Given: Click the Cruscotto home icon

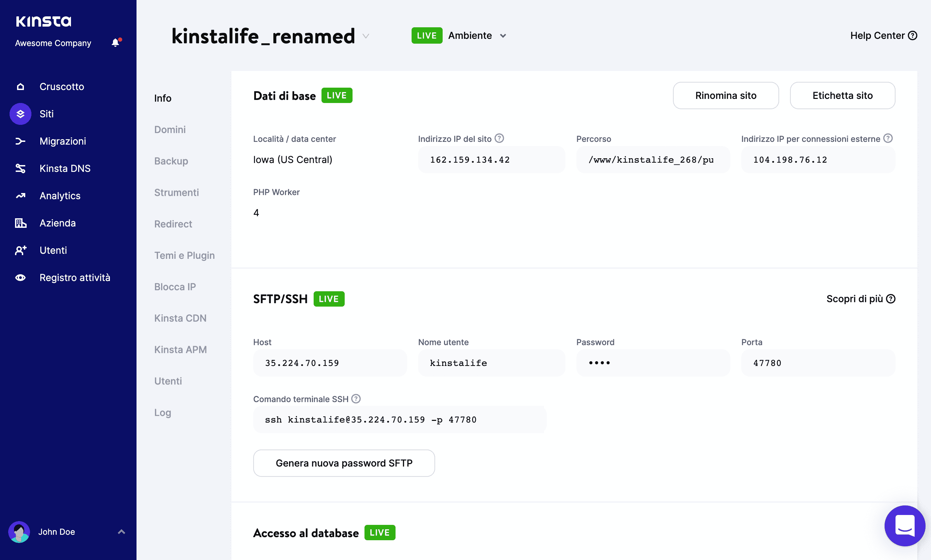Looking at the screenshot, I should [x=20, y=86].
